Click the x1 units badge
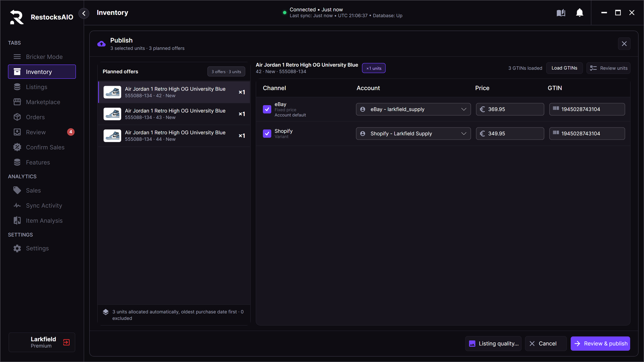 [374, 68]
